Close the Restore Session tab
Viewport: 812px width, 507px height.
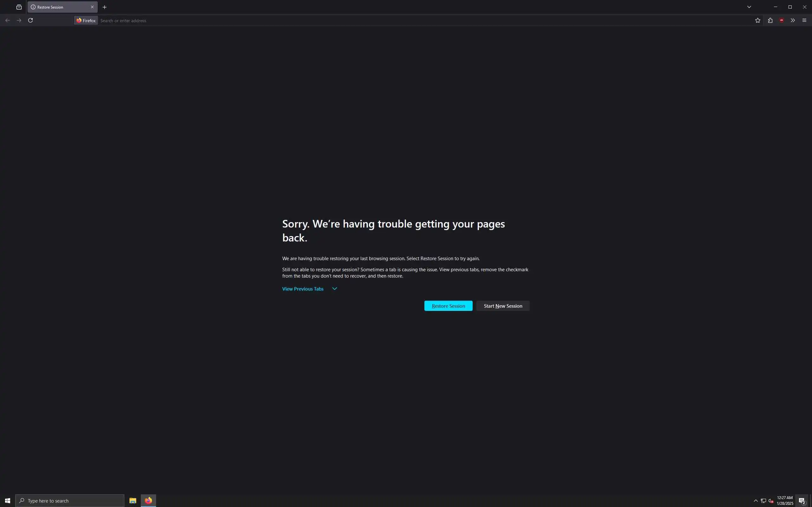pos(92,7)
